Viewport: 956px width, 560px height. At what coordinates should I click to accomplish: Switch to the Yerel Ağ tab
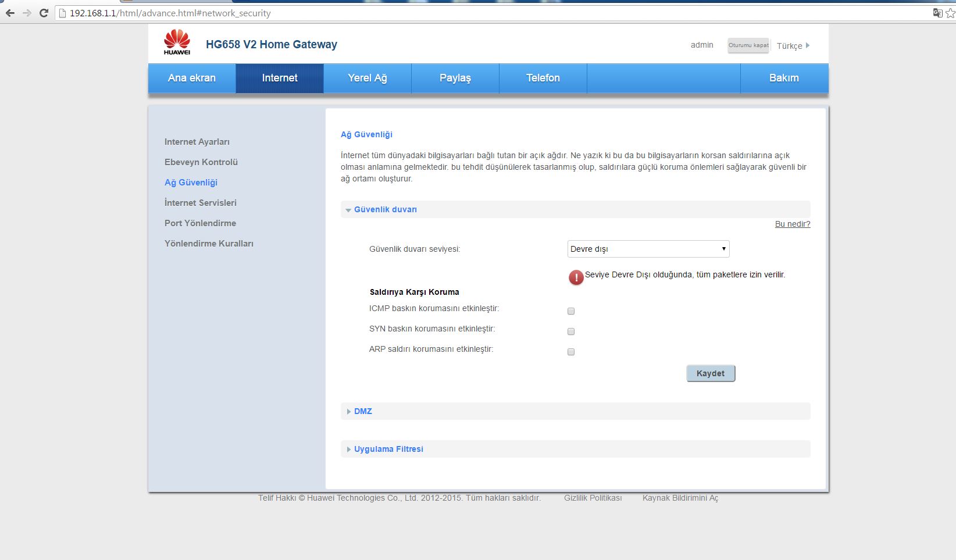pos(367,78)
